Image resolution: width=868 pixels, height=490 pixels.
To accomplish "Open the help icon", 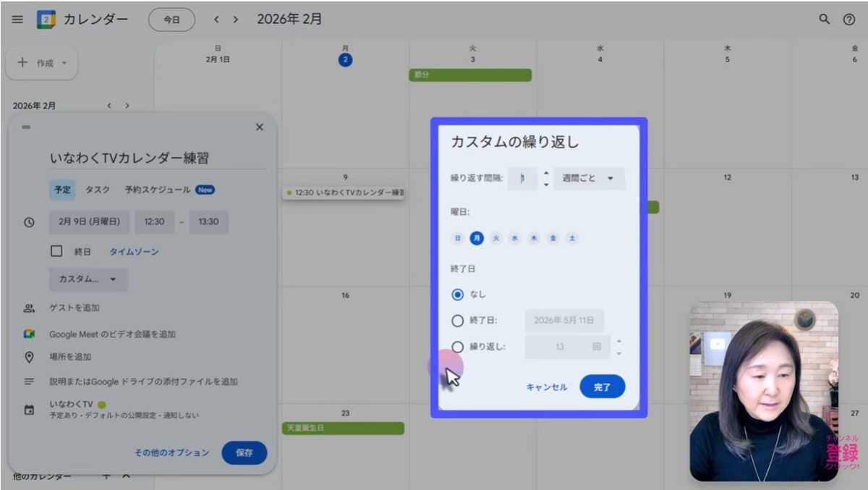I will pos(851,20).
